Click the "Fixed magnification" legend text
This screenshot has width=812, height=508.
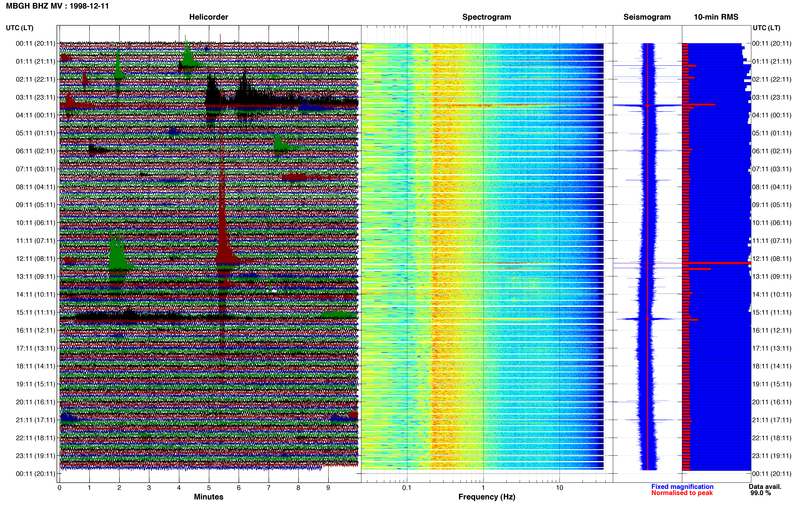click(682, 486)
